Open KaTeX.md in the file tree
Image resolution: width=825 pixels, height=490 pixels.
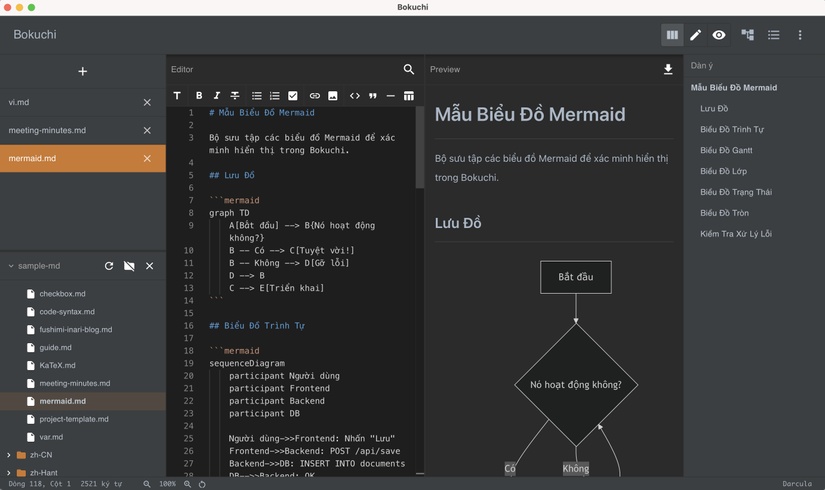tap(83, 365)
